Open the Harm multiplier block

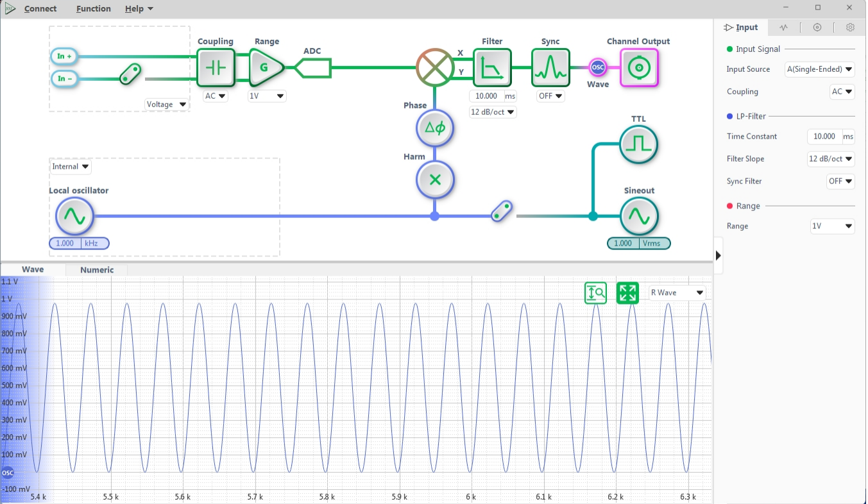[x=435, y=180]
